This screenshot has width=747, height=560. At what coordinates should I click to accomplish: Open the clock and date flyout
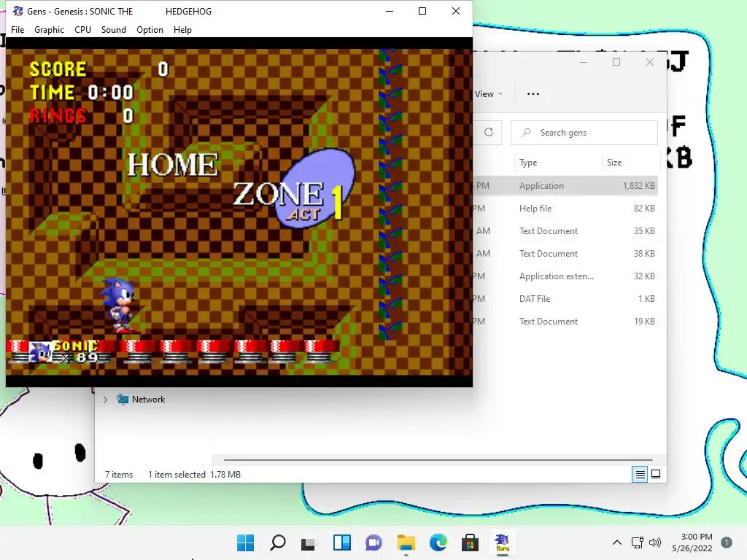692,542
